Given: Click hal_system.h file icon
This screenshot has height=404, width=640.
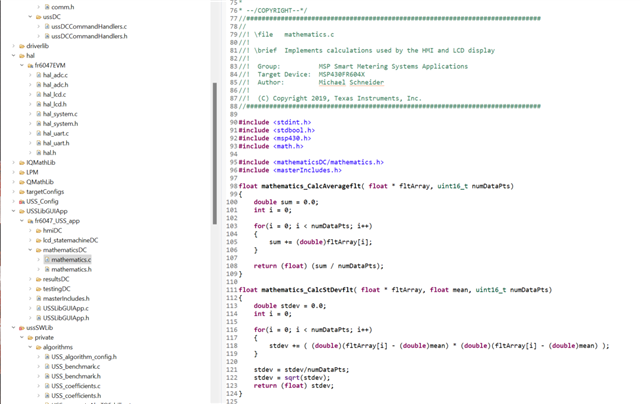Looking at the screenshot, I should point(39,124).
